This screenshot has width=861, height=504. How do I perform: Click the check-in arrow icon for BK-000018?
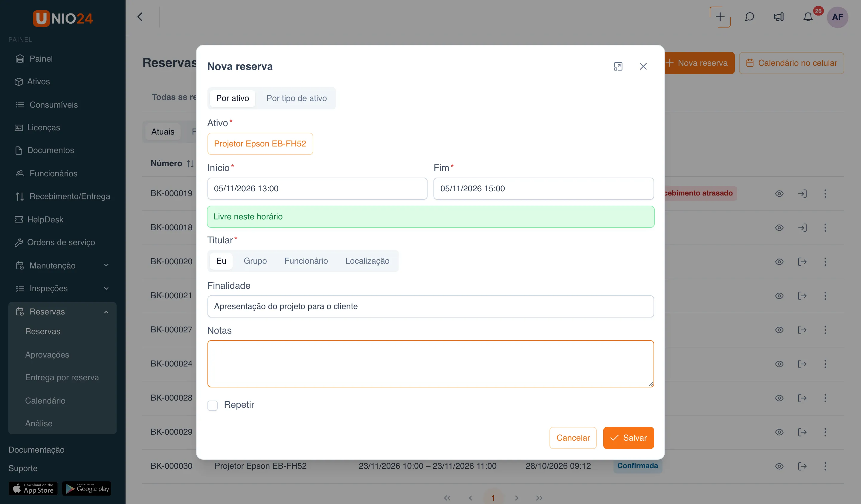802,227
